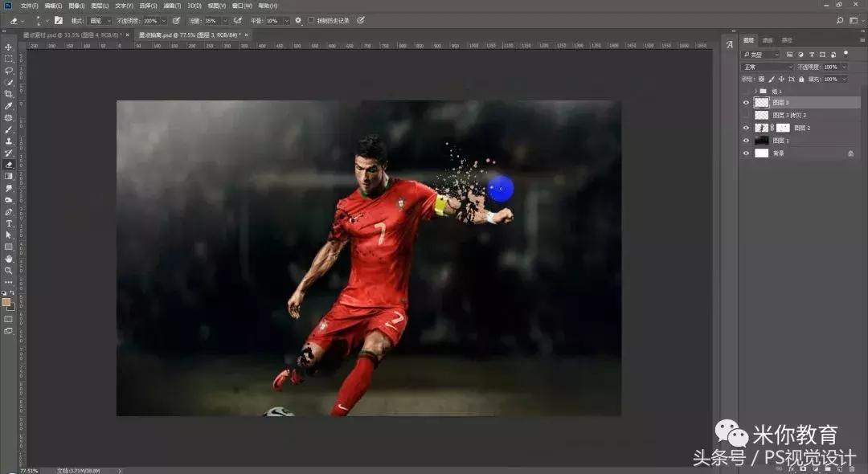868x474 pixels.
Task: Click the foreground color swatch
Action: 6,301
